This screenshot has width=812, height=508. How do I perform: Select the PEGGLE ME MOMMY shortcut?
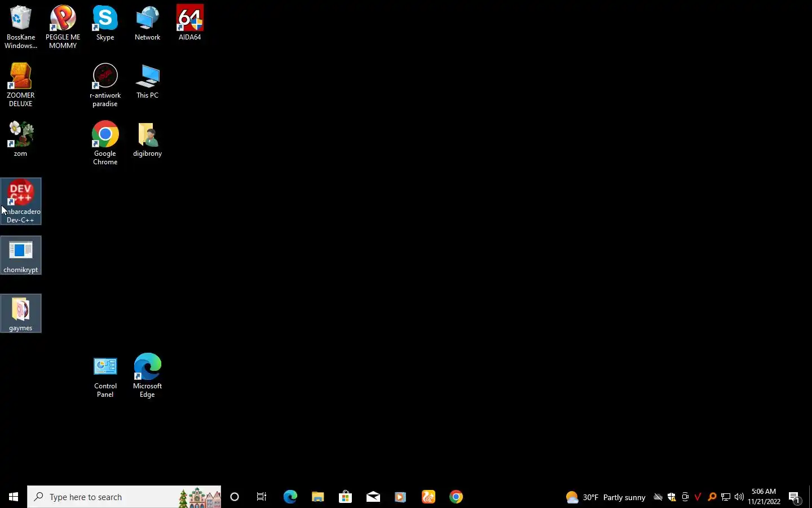63,27
